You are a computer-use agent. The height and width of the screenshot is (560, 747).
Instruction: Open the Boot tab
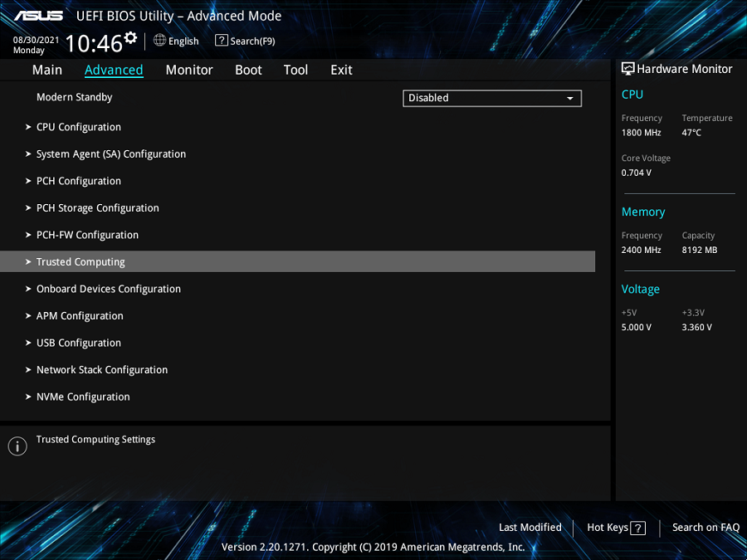(x=248, y=70)
